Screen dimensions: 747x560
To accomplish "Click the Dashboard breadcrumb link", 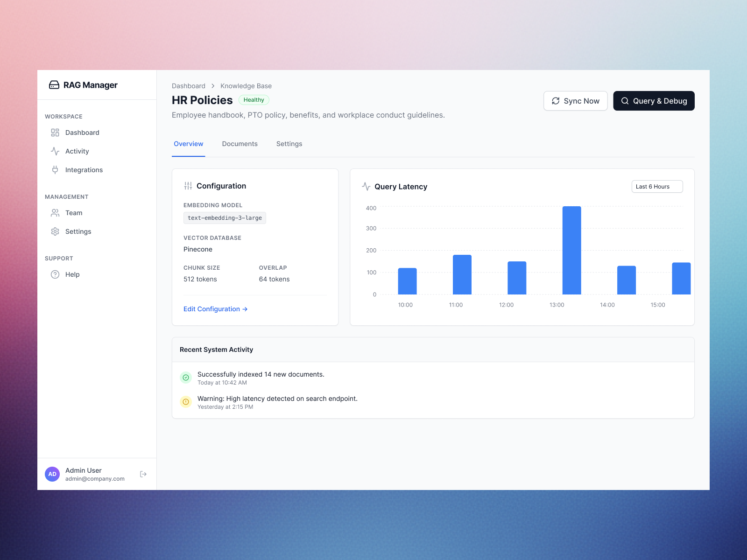I will coord(189,86).
